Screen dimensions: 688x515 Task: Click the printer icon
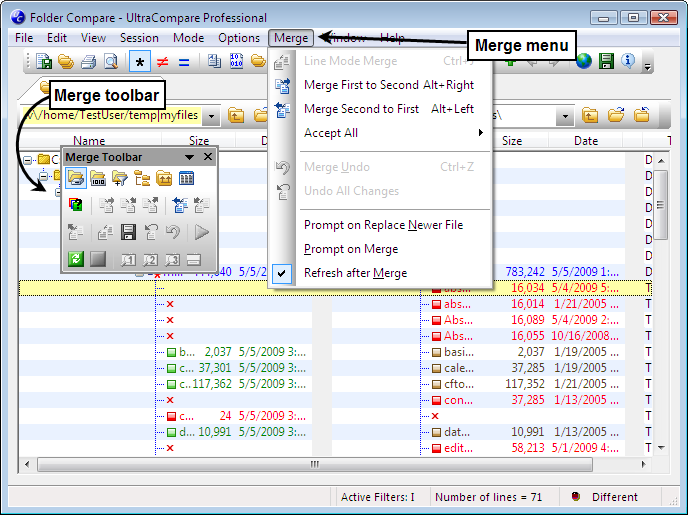(x=88, y=61)
